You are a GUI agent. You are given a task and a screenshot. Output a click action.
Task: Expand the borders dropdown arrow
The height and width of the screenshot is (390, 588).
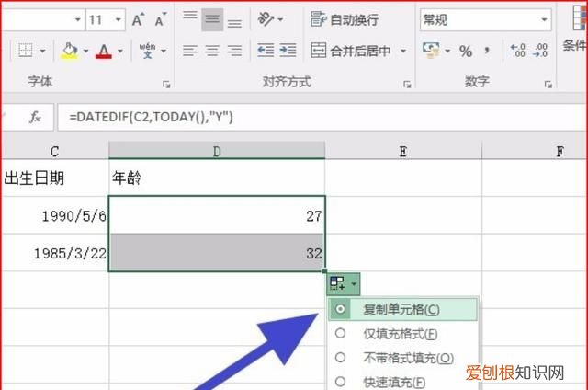43,51
